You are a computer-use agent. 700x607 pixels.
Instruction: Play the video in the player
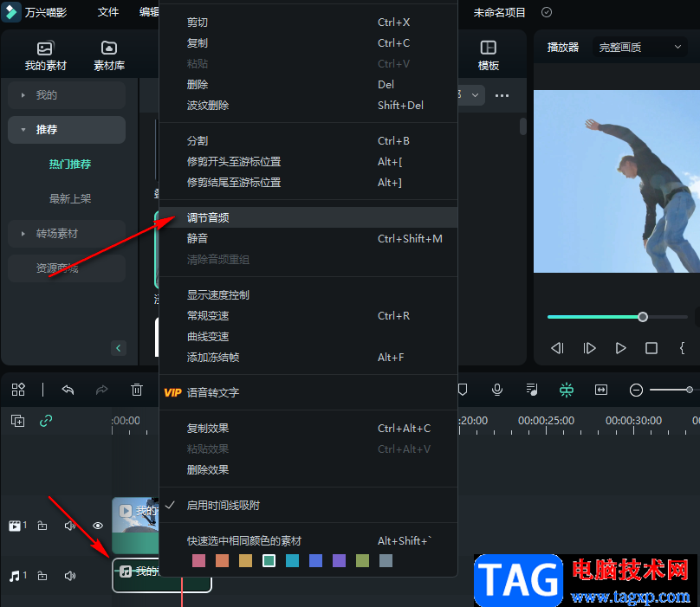tap(620, 348)
